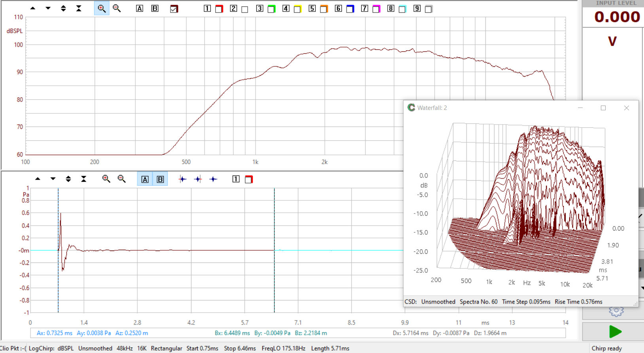Close the Waterfall: 2 window
This screenshot has width=644, height=353.
pos(627,108)
